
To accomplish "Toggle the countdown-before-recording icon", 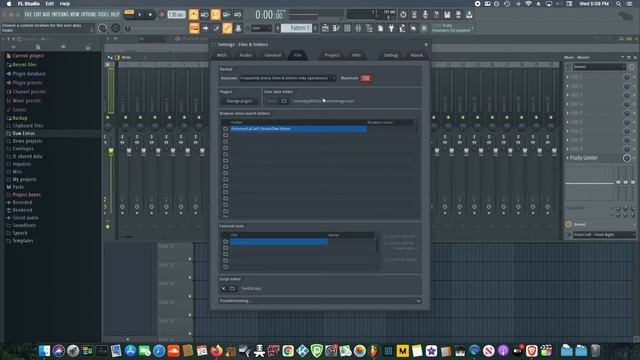I will (216, 14).
